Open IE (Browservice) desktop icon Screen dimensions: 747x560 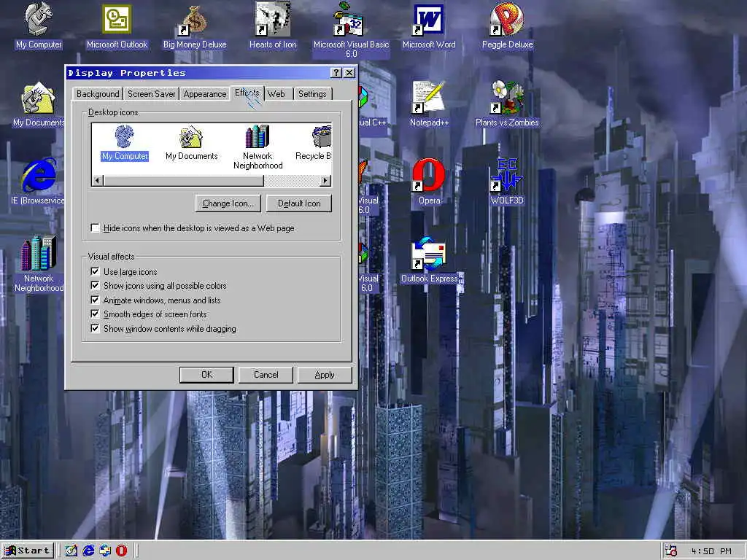click(x=38, y=182)
